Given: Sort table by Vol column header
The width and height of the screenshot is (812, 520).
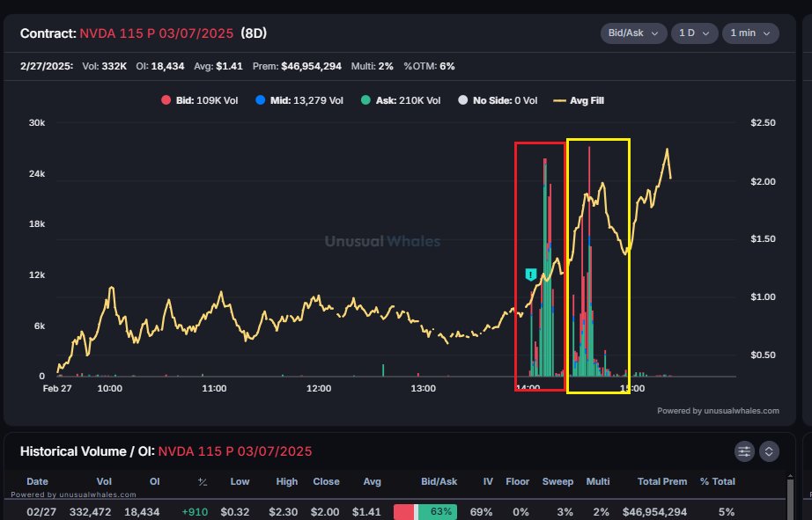Looking at the screenshot, I should pyautogui.click(x=104, y=481).
